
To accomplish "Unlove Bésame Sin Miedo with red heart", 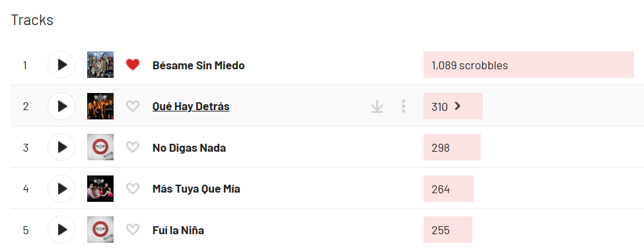I will coord(133,65).
